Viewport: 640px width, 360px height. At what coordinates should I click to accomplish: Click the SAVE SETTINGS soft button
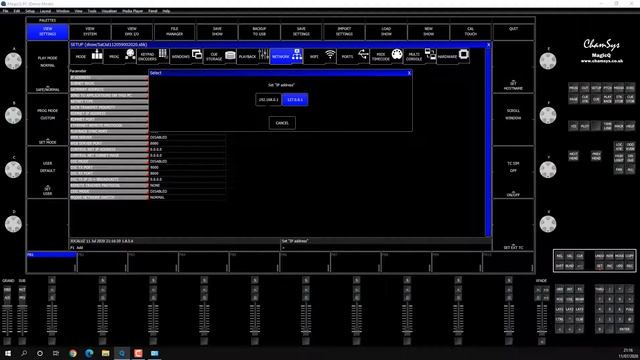[x=301, y=32]
